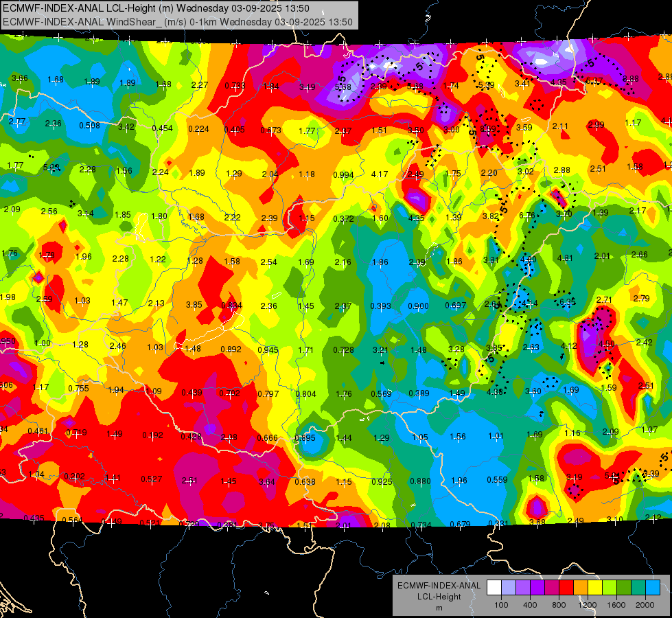This screenshot has height=618, width=672.
Task: Click the orange swatch in the LCL-Height legend
Action: click(x=581, y=587)
